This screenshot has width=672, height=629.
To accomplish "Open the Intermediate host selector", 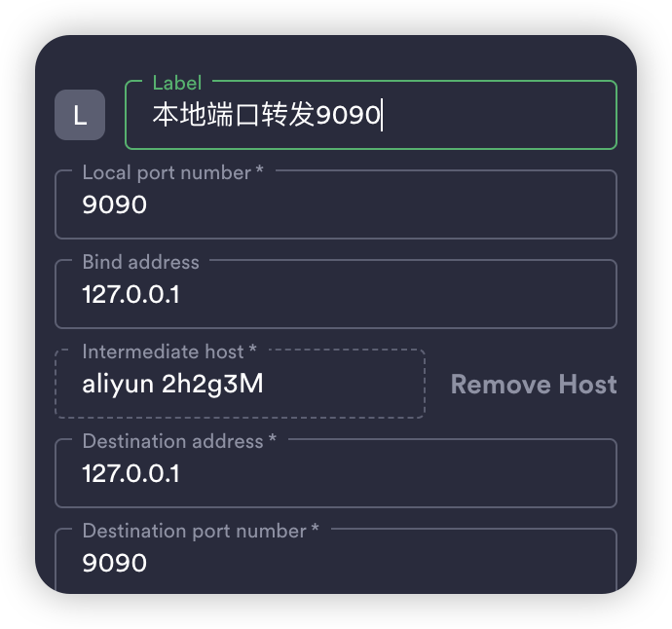I will point(240,384).
